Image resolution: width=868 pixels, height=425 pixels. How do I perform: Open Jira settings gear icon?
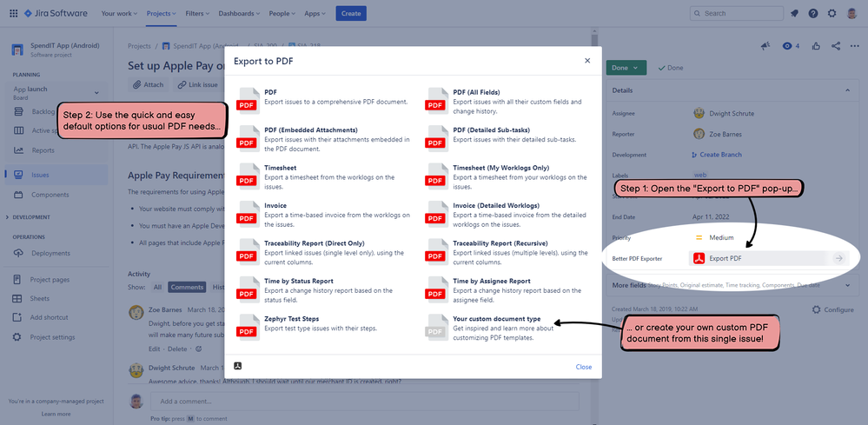click(832, 13)
